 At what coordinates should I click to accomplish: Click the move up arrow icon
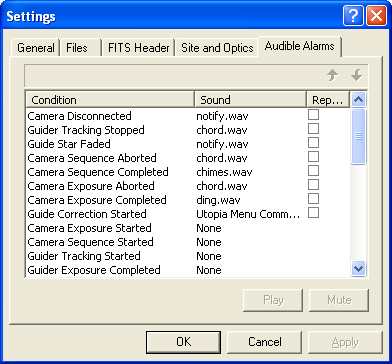332,76
